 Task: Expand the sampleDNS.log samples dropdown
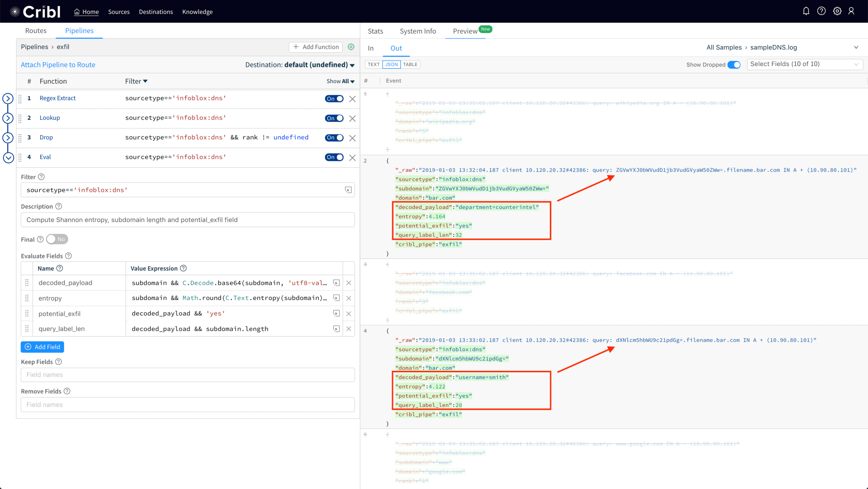click(x=856, y=47)
